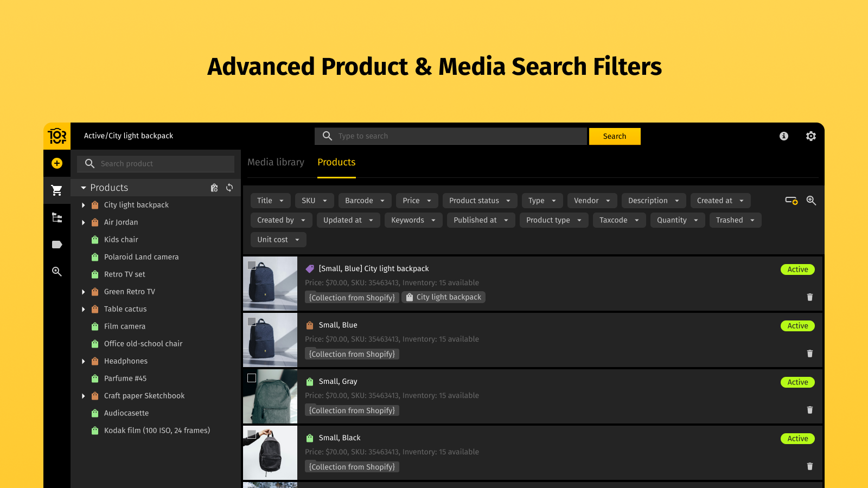Click the add product bag icon beside Products

pos(214,188)
